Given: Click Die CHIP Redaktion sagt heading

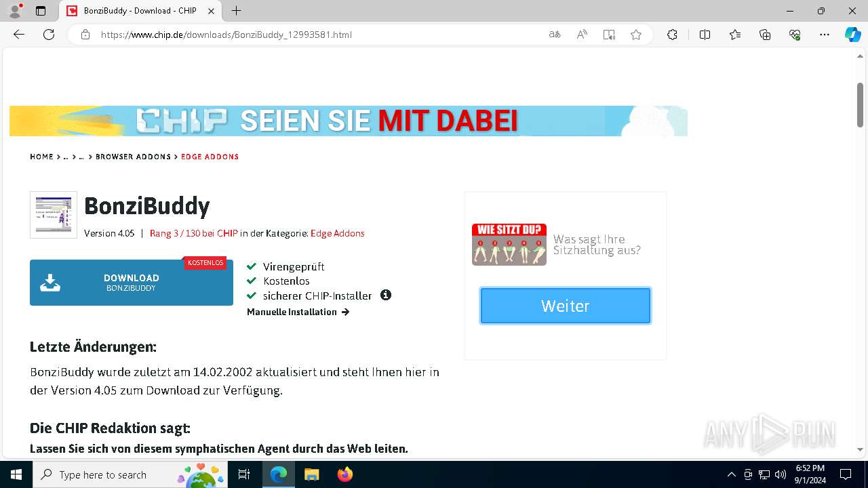Looking at the screenshot, I should [110, 428].
